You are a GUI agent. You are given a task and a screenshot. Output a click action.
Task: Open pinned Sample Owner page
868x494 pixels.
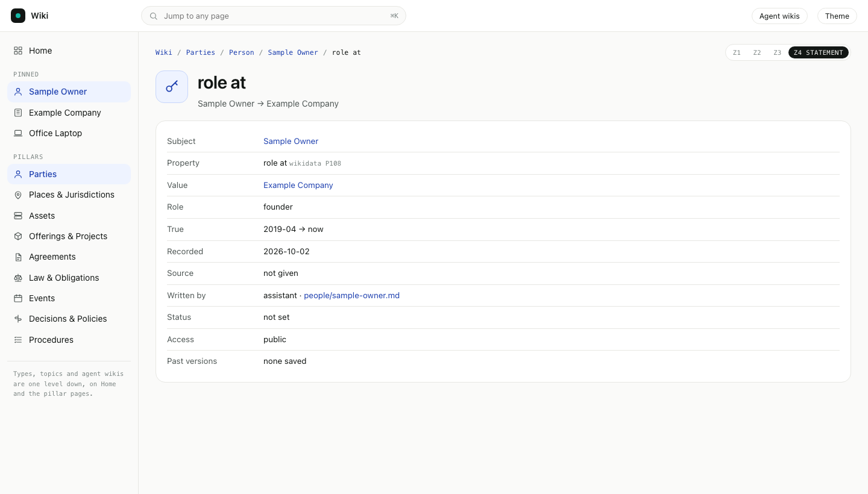pos(69,92)
